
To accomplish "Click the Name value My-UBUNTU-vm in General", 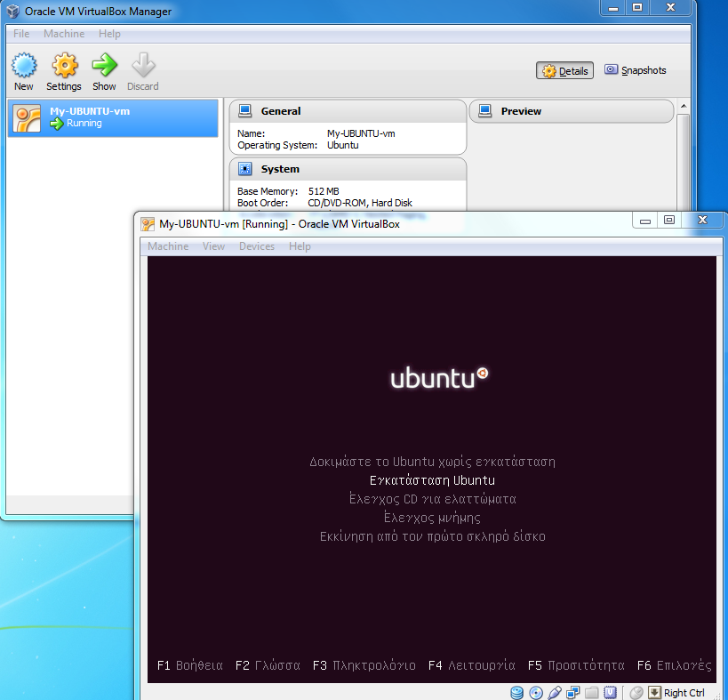I will click(361, 133).
